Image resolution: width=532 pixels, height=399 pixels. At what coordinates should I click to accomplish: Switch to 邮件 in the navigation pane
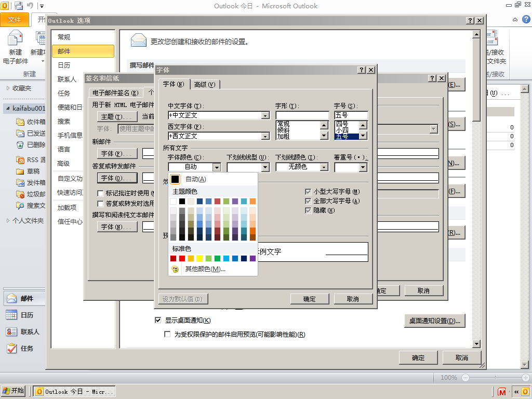coord(24,299)
